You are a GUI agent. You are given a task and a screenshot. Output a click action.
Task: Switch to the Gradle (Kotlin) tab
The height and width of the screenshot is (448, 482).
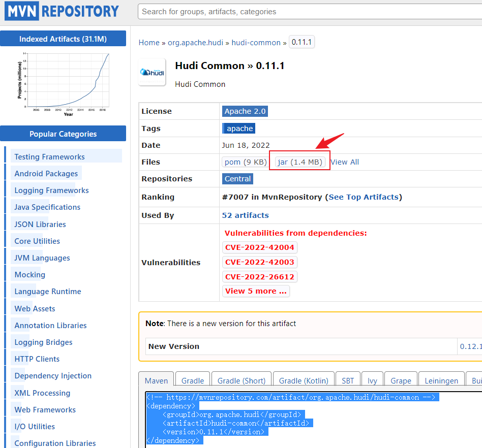click(x=304, y=380)
